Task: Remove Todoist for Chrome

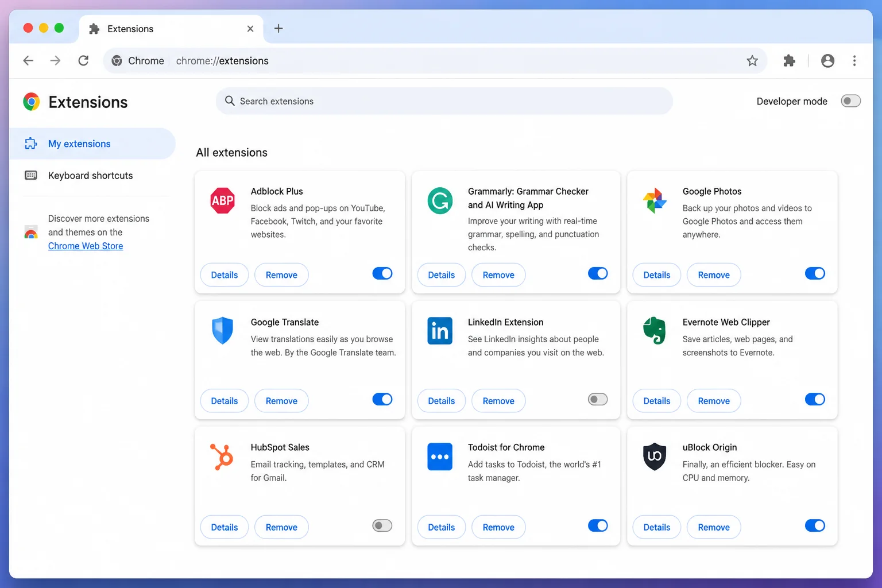Action: pos(498,527)
